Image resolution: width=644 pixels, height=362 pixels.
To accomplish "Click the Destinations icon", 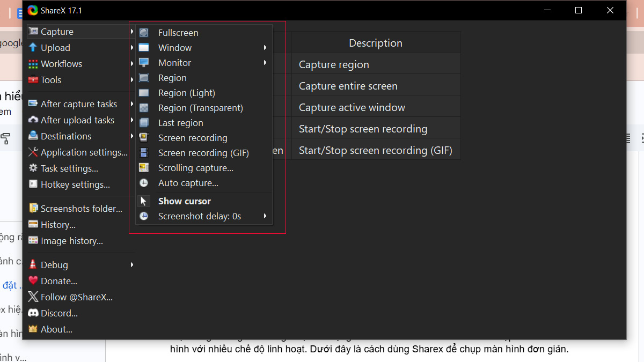I will (x=33, y=136).
